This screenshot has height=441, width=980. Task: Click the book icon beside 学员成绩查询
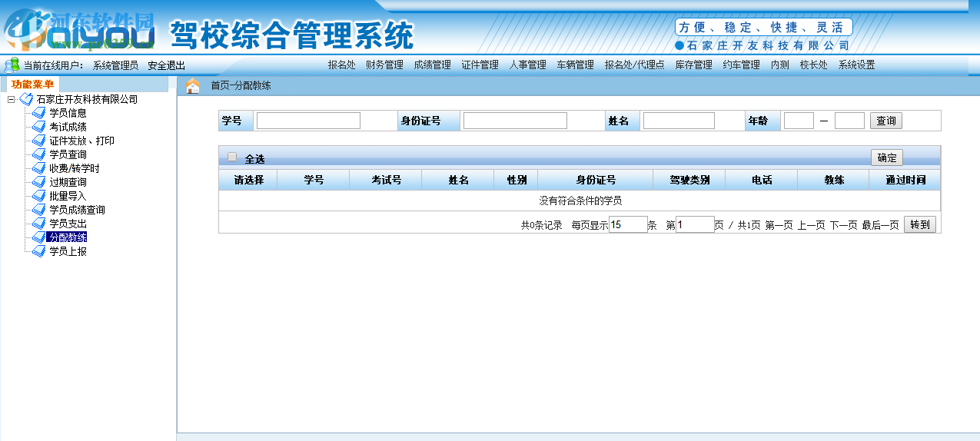pos(38,210)
